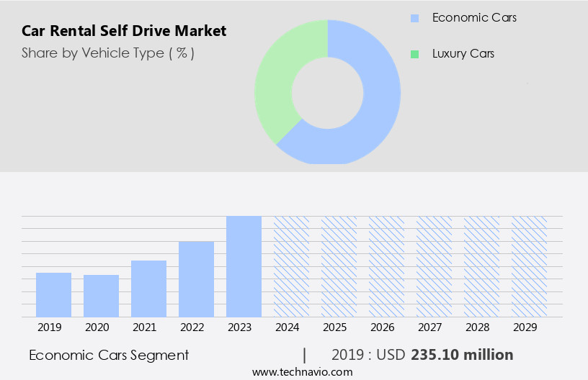
Task: Click the 2021 bar in the chart
Action: pyautogui.click(x=148, y=289)
